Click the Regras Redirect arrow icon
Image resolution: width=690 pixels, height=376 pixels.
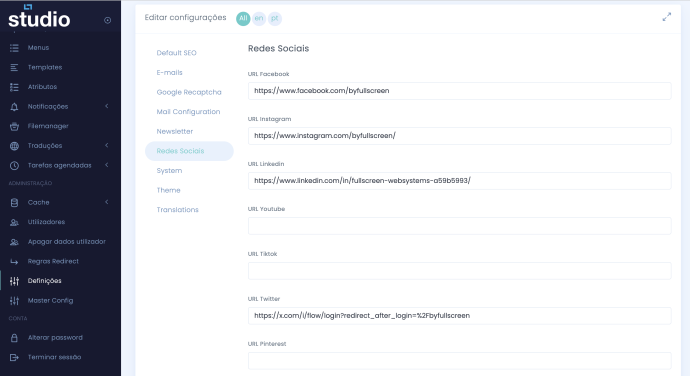coord(15,262)
